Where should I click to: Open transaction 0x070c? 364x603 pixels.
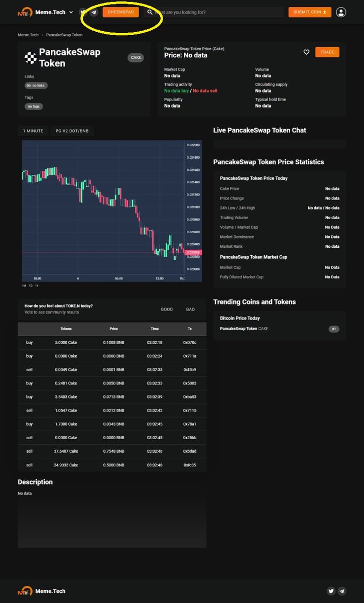(x=190, y=343)
